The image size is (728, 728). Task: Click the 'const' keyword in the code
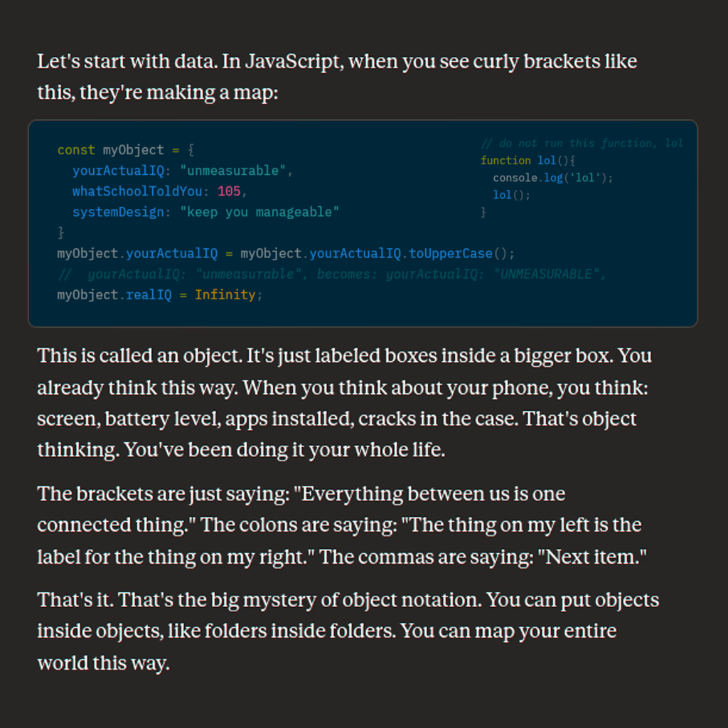(76, 150)
